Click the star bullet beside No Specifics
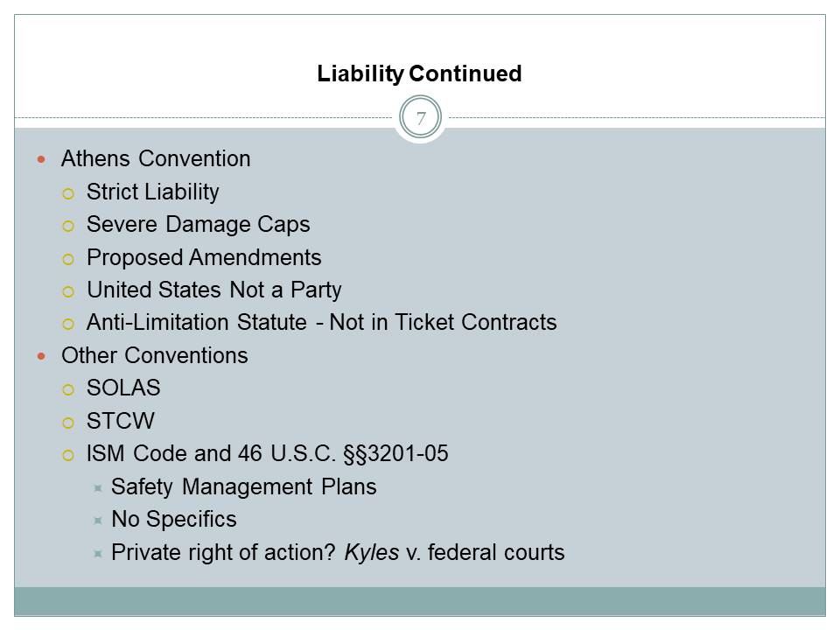Image resolution: width=840 pixels, height=630 pixels. [97, 521]
